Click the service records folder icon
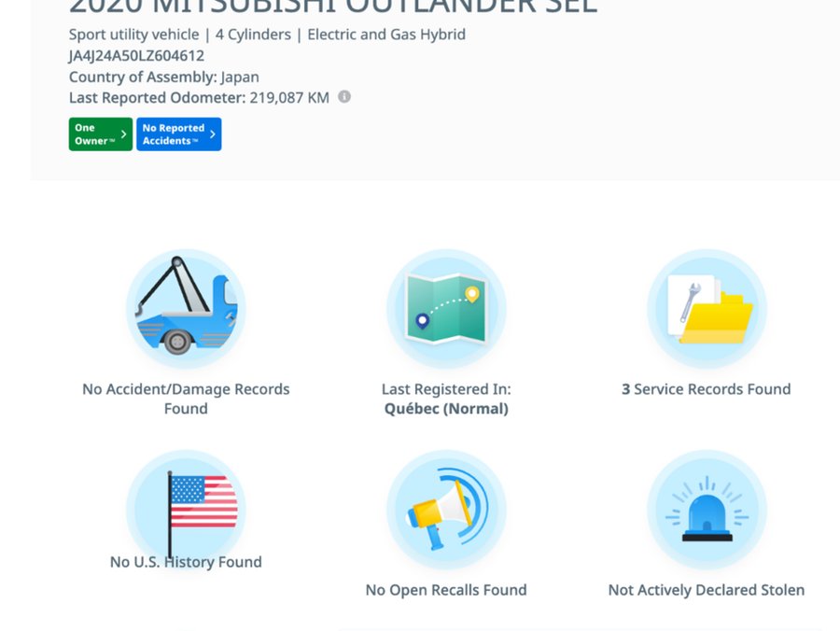 [707, 309]
